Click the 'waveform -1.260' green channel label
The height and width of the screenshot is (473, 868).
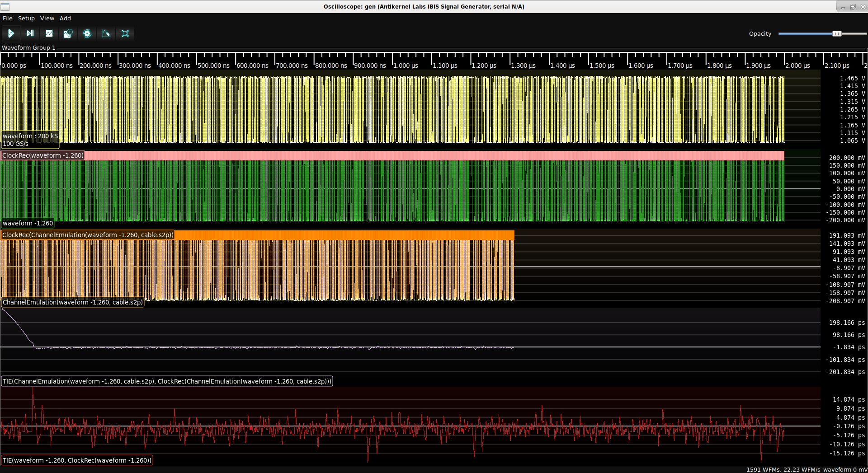pos(28,223)
